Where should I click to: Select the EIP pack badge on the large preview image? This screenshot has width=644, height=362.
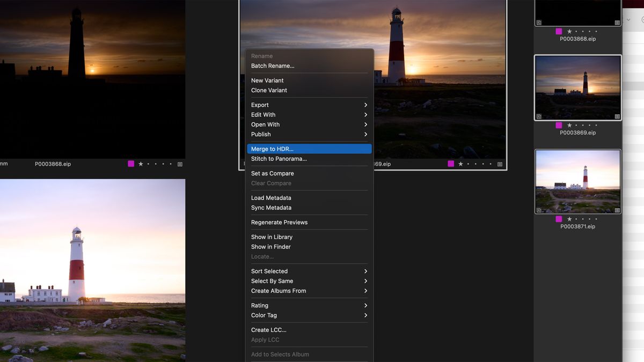coord(243,163)
